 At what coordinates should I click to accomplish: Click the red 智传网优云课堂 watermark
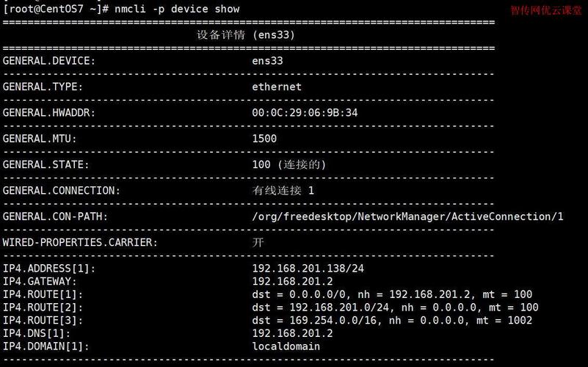[x=546, y=10]
